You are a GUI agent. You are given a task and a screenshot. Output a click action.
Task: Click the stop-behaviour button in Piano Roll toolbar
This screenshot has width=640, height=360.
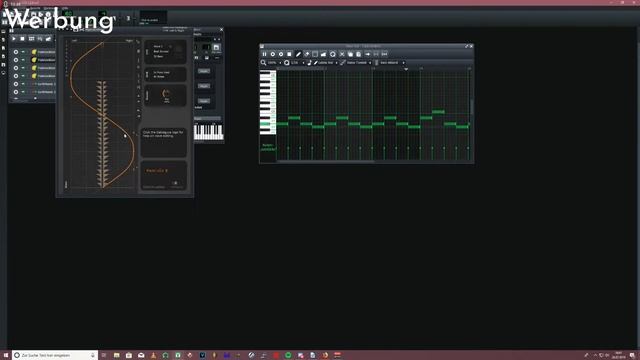[x=384, y=54]
